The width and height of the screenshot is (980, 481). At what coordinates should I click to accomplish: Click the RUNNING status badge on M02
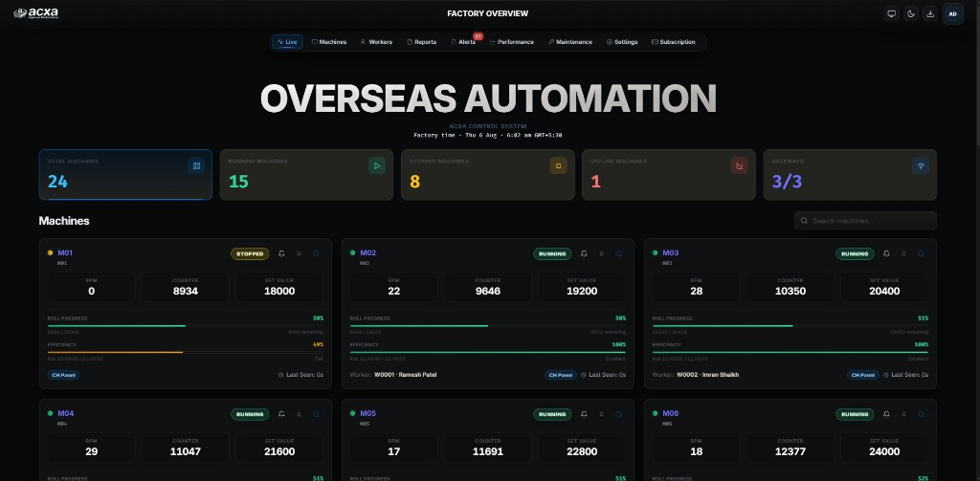pos(552,253)
